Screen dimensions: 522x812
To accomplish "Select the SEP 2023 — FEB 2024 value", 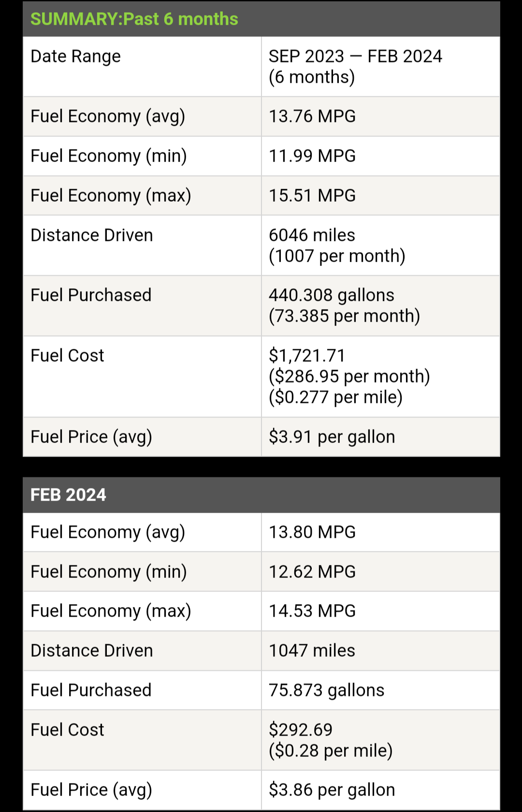I will [x=355, y=57].
